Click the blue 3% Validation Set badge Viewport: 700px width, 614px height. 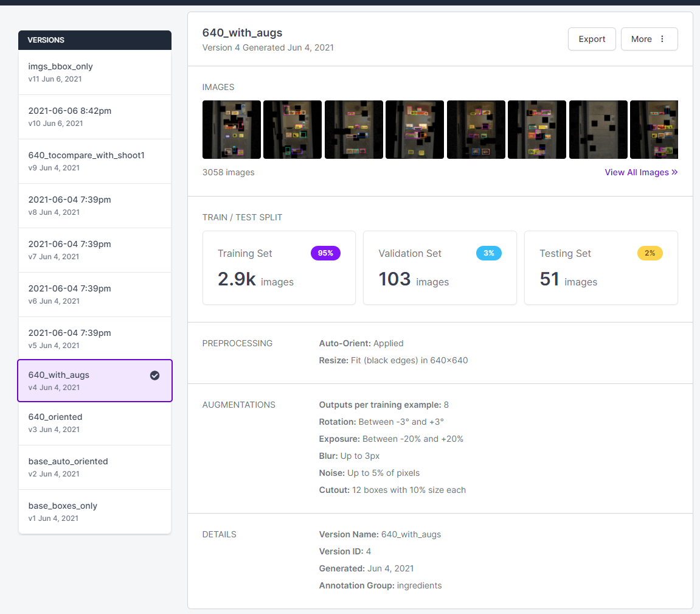pos(489,253)
